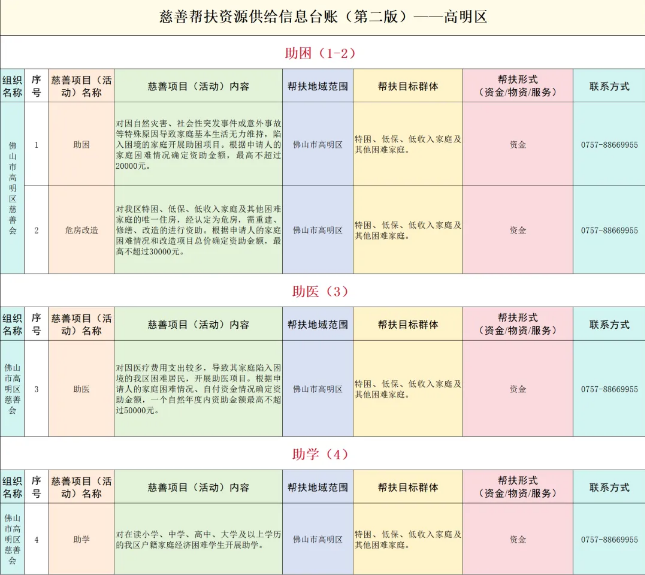Viewport: 645px width, 575px height.
Task: Click 序号 header in the 助医 table
Action: [x=37, y=324]
